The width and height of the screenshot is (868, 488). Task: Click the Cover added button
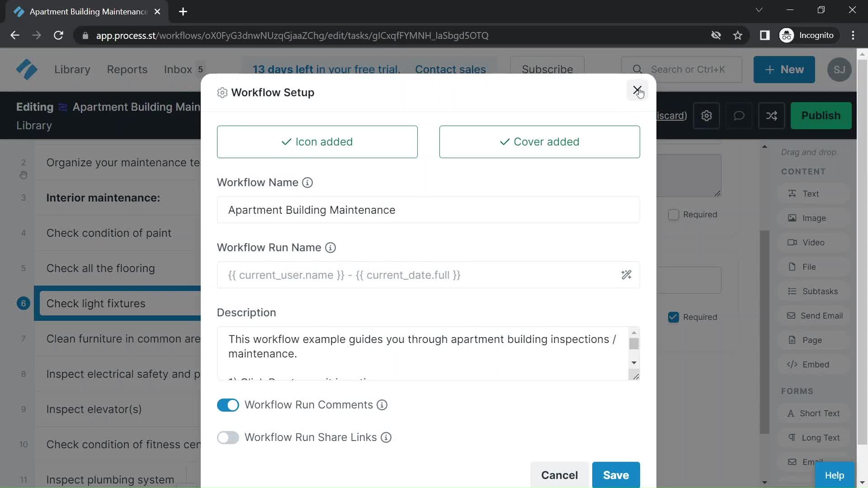click(539, 142)
